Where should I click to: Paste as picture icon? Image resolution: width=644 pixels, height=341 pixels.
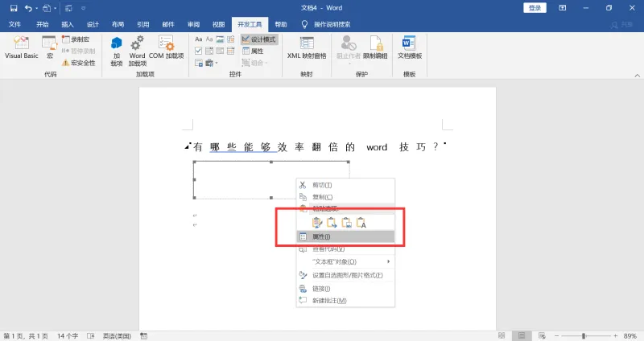[347, 223]
